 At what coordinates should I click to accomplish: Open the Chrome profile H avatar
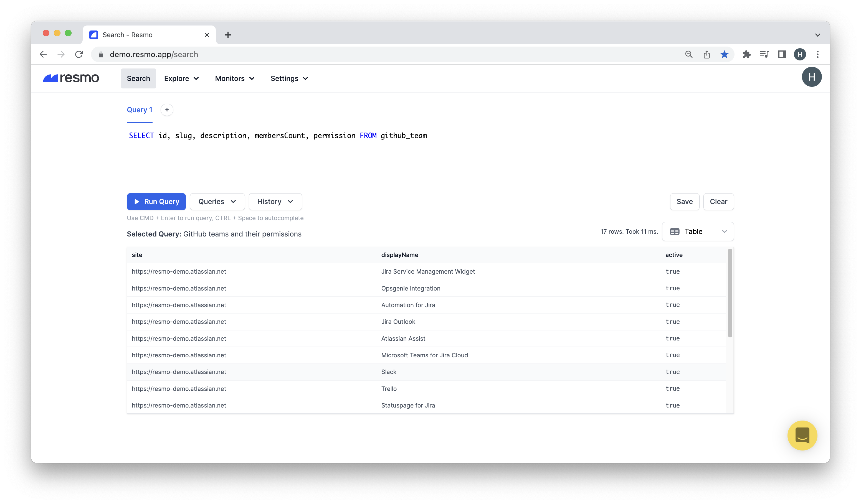pos(800,54)
